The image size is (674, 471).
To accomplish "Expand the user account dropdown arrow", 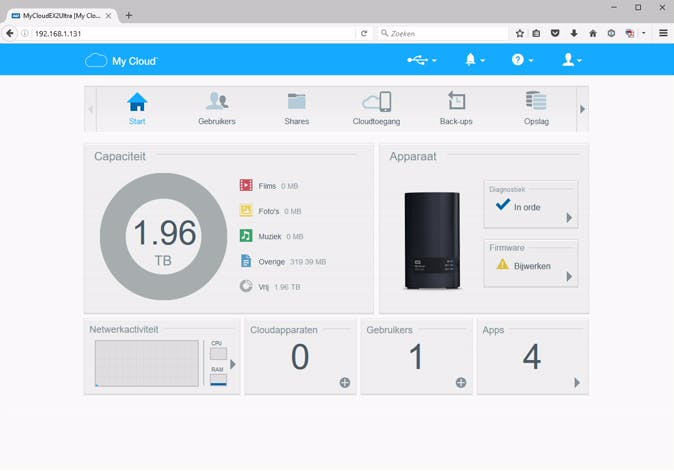I will click(579, 61).
